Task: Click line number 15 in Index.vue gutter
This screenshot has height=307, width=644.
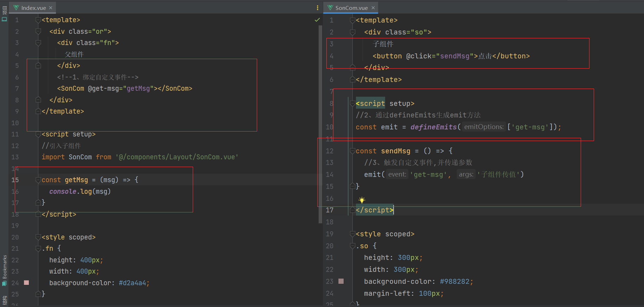Action: point(15,180)
